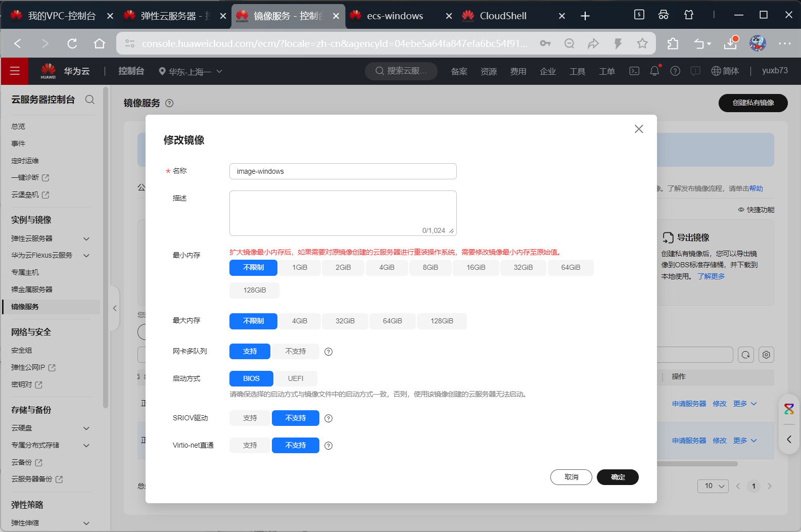Reload the browser page
Viewport: 801px width, 532px height.
click(x=72, y=43)
